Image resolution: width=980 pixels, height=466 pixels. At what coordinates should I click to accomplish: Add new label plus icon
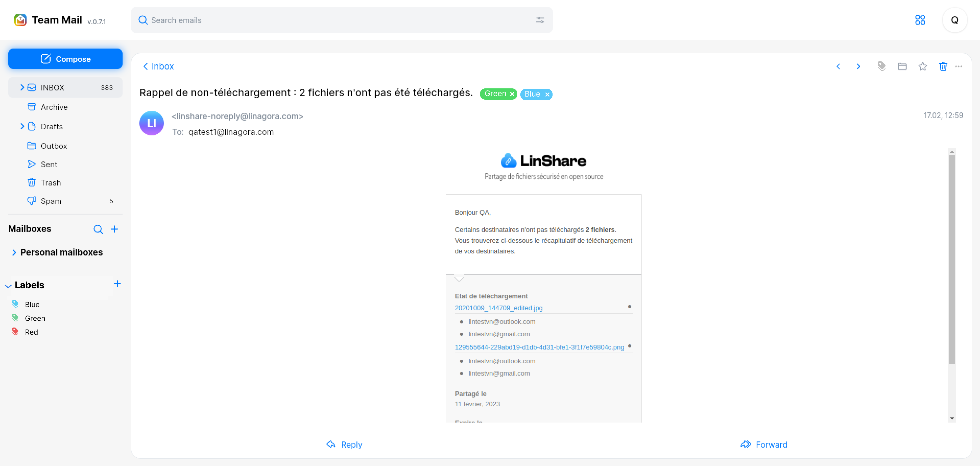pyautogui.click(x=117, y=284)
